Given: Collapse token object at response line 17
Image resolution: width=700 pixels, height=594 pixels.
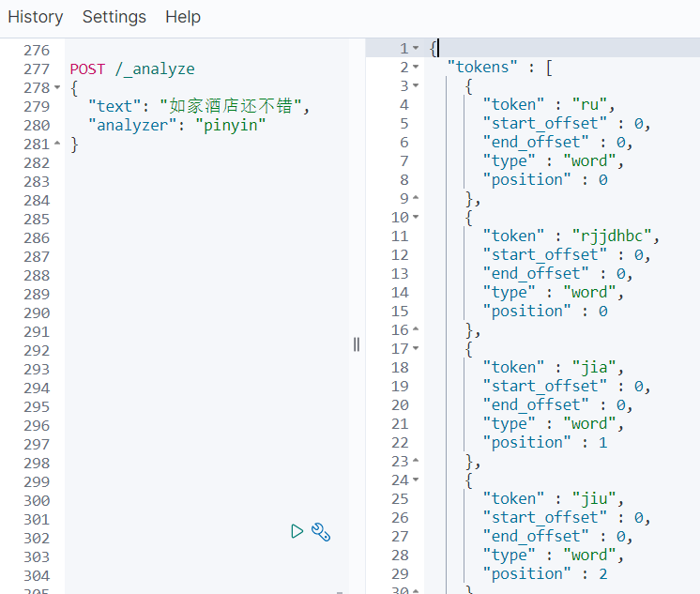Looking at the screenshot, I should pos(416,348).
